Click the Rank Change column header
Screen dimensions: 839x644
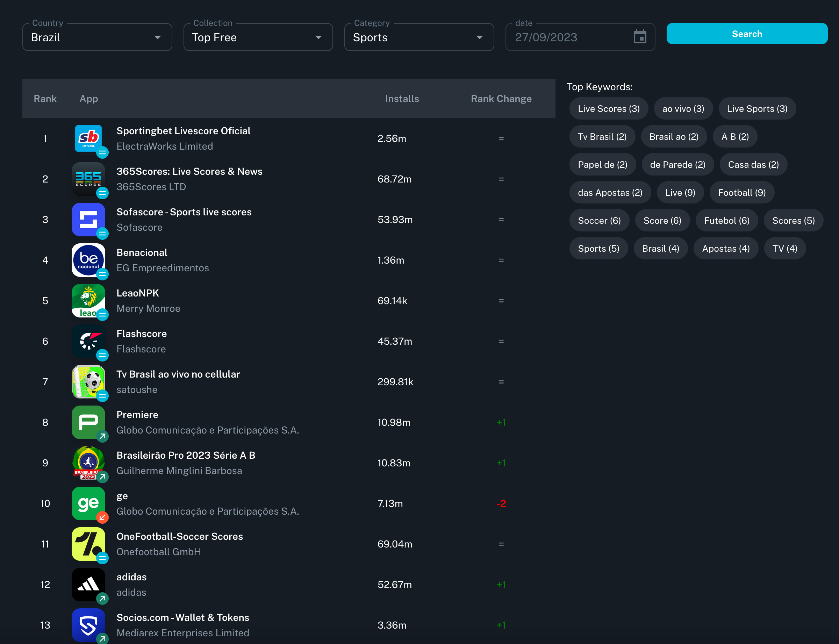(x=501, y=99)
